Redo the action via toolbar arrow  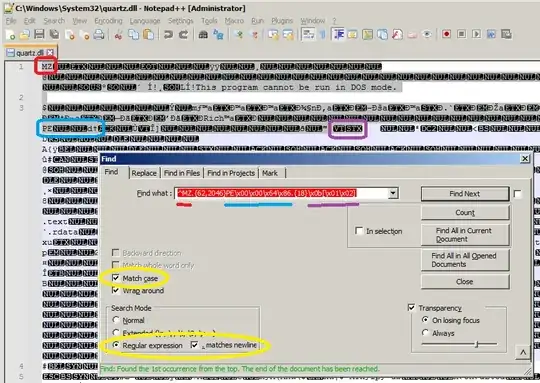click(x=184, y=34)
